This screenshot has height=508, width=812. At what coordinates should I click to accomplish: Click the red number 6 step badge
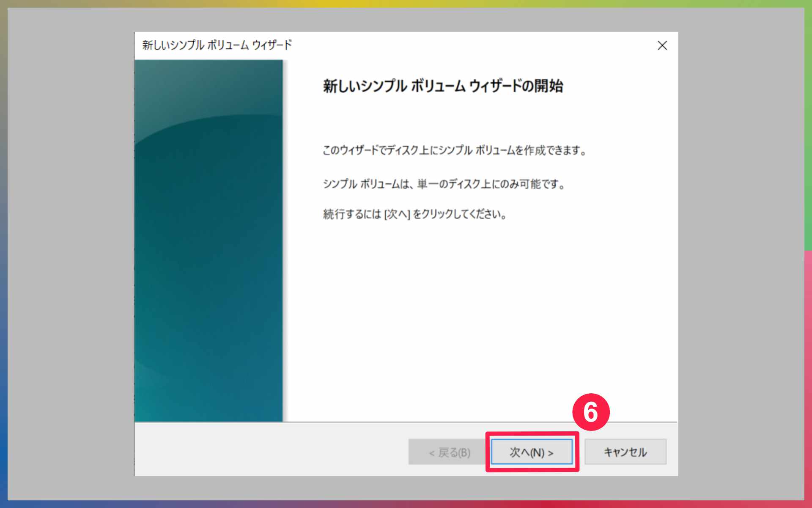[x=590, y=412]
